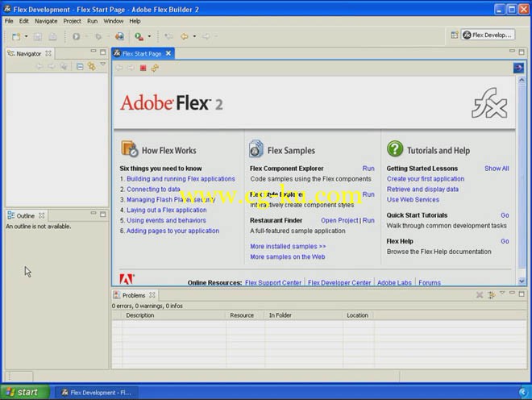Open Flex Support Center link
Image resolution: width=532 pixels, height=400 pixels.
273,282
